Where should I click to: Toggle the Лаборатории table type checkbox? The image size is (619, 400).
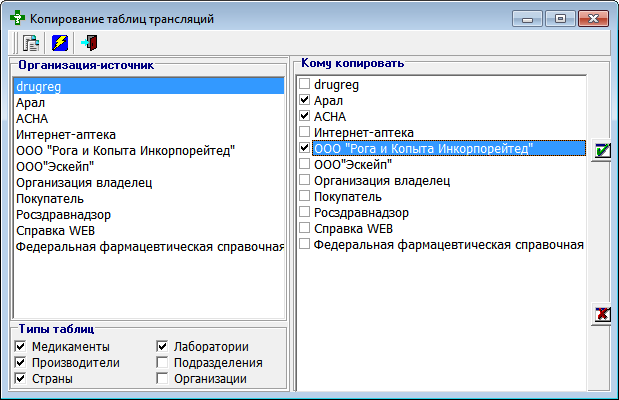[x=162, y=346]
